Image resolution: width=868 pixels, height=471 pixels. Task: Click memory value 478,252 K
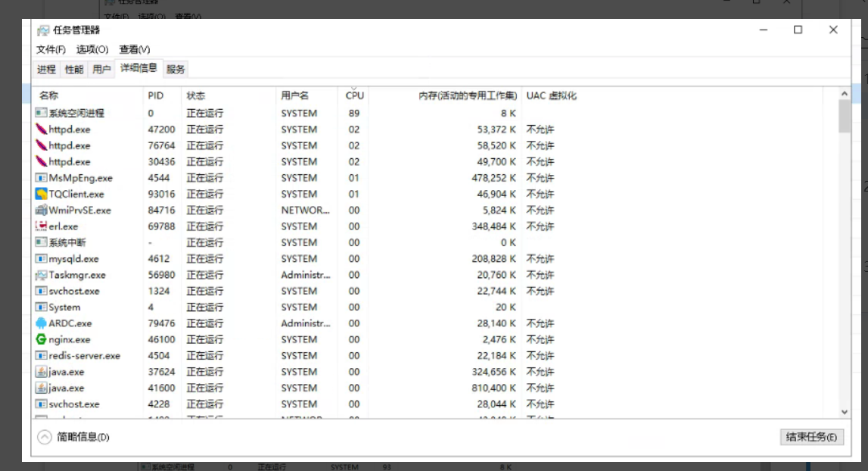coord(494,178)
